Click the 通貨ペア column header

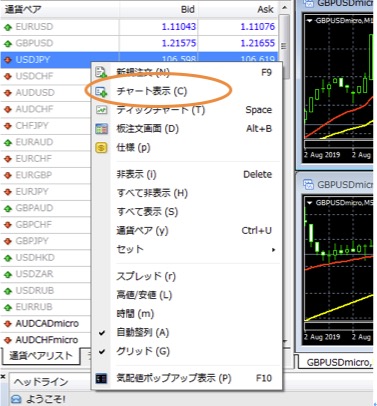[60, 9]
